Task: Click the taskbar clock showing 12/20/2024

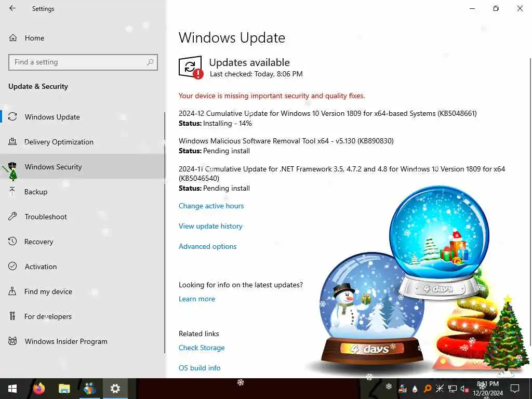Action: [488, 389]
